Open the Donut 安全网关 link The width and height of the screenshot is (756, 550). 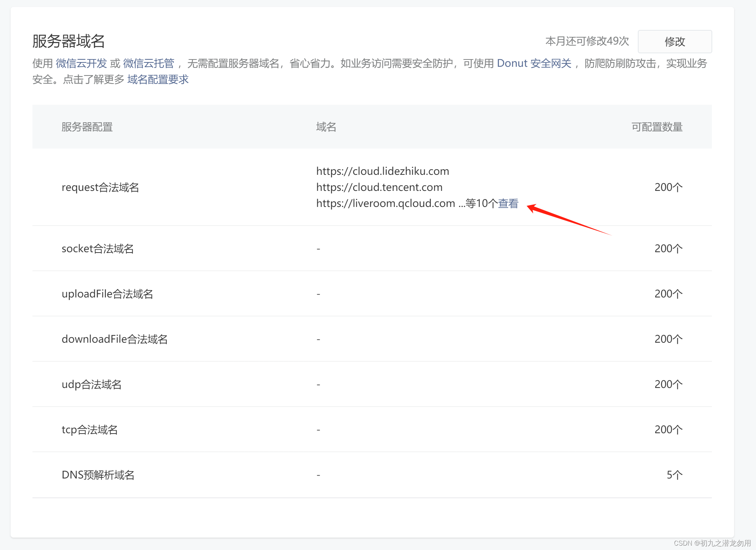(x=534, y=64)
